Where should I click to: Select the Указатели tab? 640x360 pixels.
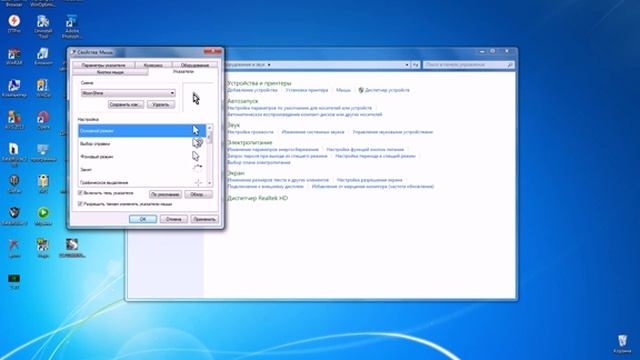(183, 71)
